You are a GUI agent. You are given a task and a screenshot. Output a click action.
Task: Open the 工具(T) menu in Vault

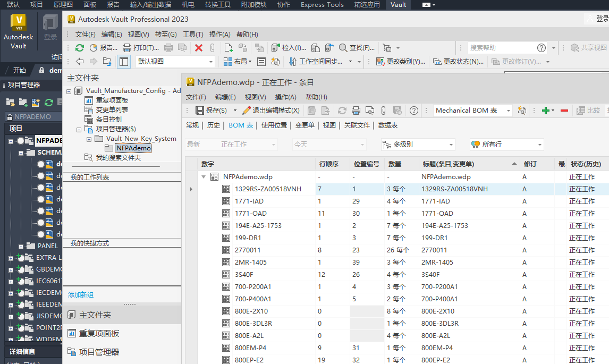[x=193, y=34]
